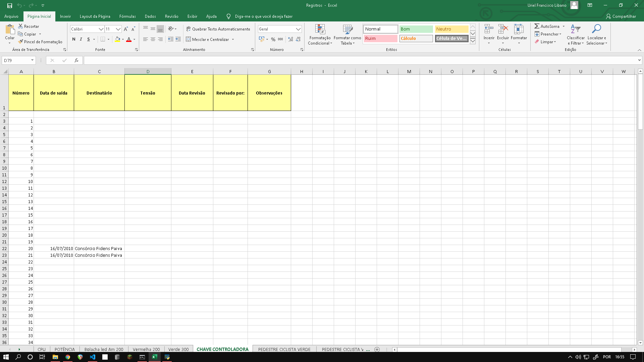
Task: Click the Mesclar e Centralizar icon
Action: [189, 40]
